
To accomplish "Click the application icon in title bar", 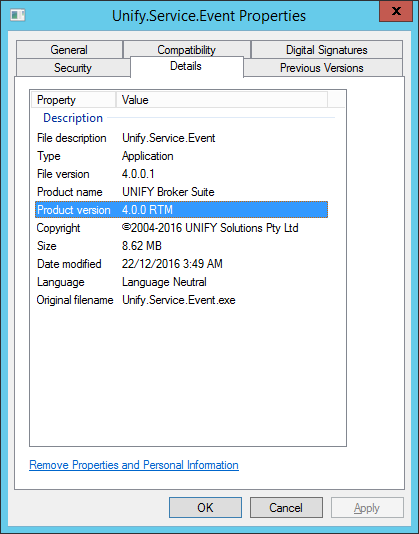I will pyautogui.click(x=17, y=15).
